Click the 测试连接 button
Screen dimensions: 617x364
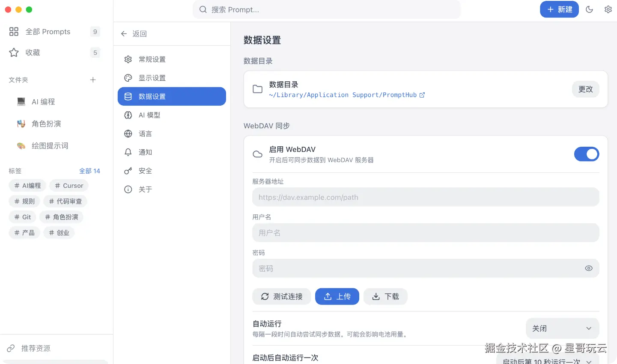[x=282, y=296]
